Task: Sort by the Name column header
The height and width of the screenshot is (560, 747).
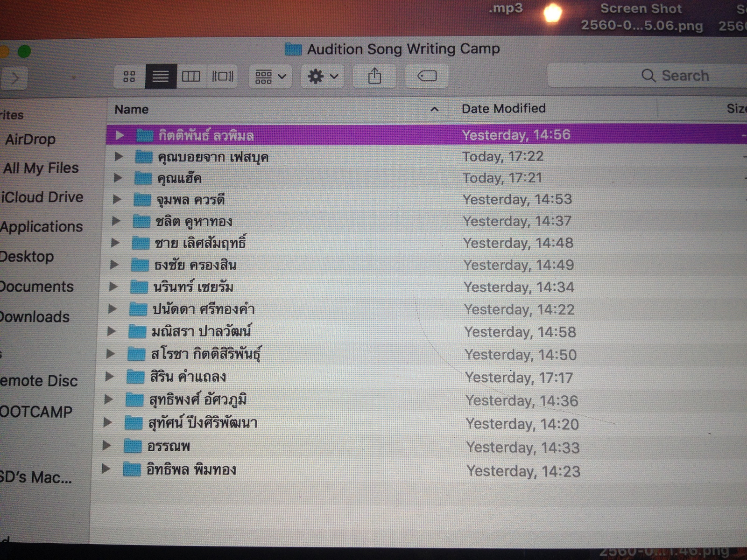Action: tap(132, 109)
